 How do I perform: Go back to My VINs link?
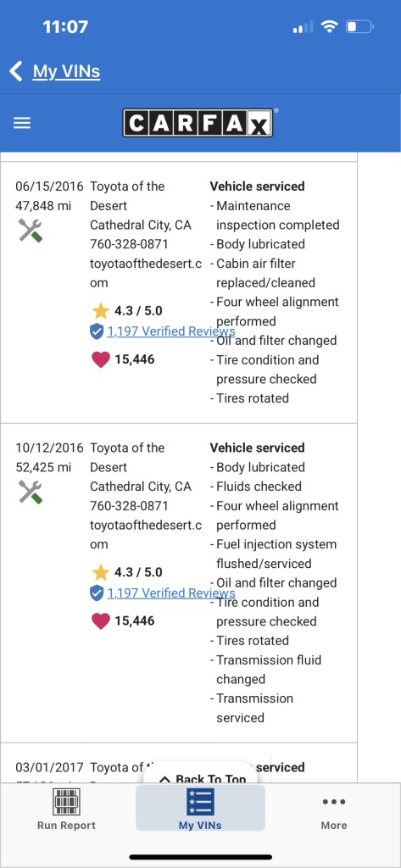click(66, 71)
